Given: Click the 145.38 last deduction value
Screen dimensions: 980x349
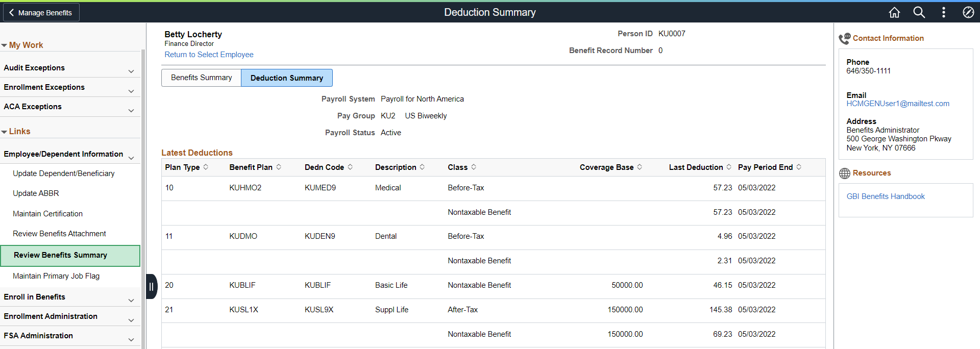Looking at the screenshot, I should [x=721, y=310].
